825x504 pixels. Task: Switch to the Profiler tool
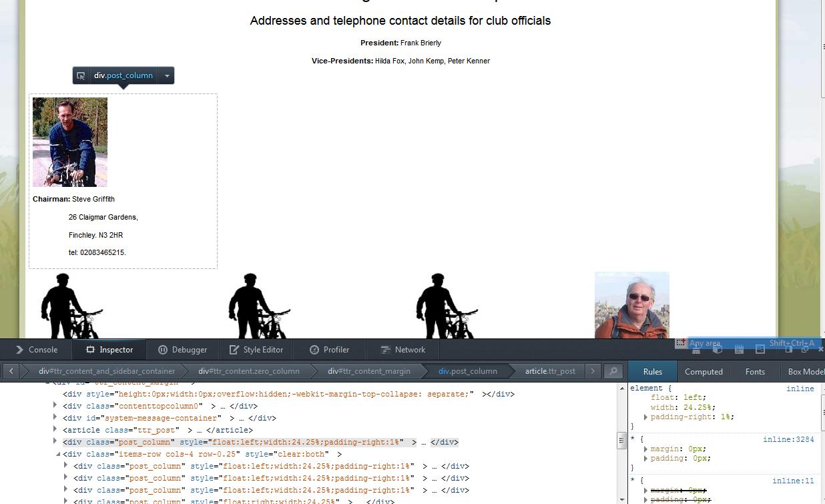point(329,349)
